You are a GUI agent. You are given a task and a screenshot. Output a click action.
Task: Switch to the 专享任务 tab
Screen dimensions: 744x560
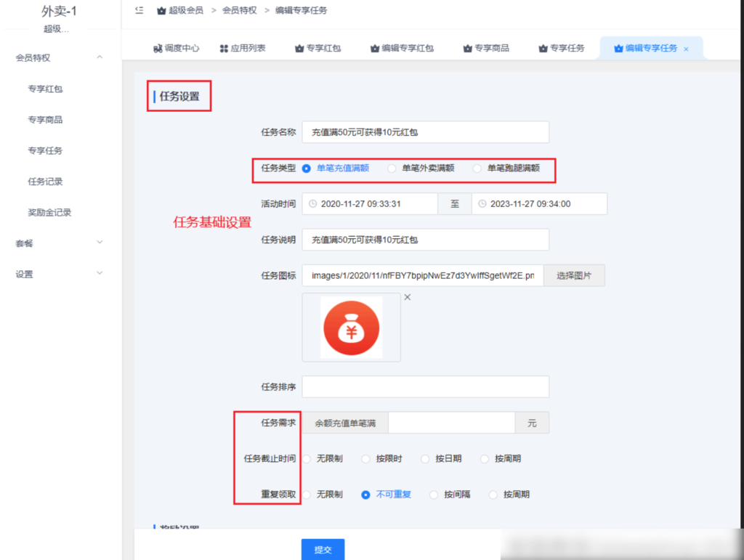point(562,49)
